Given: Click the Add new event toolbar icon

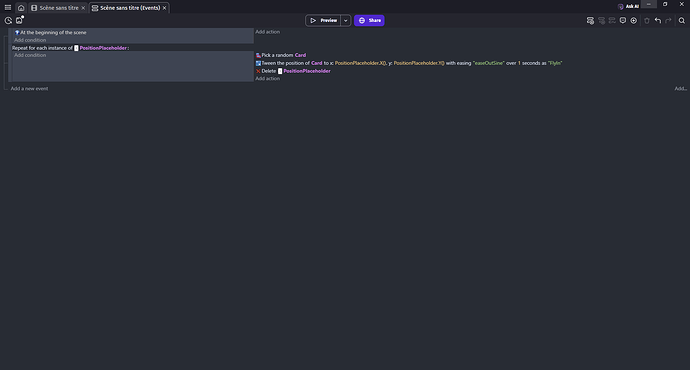Looking at the screenshot, I should pyautogui.click(x=590, y=20).
